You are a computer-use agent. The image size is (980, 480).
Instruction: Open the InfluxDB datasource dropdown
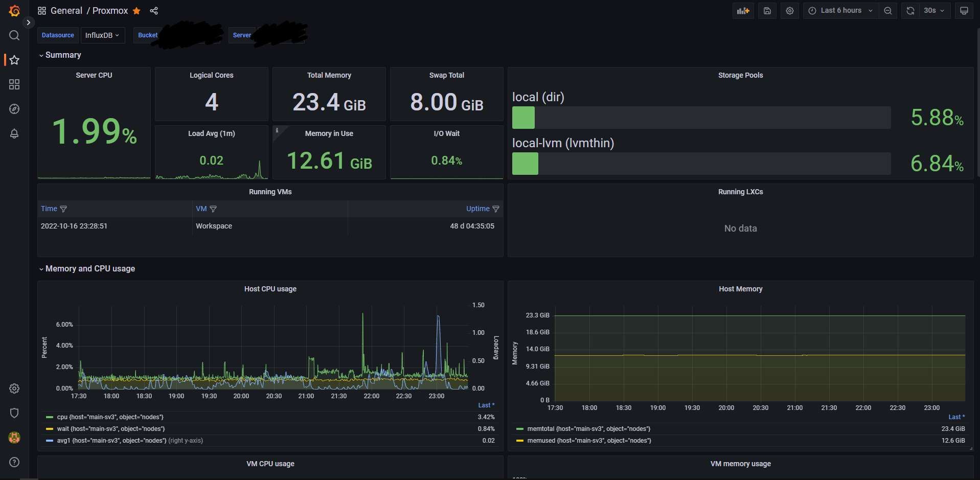coord(102,35)
